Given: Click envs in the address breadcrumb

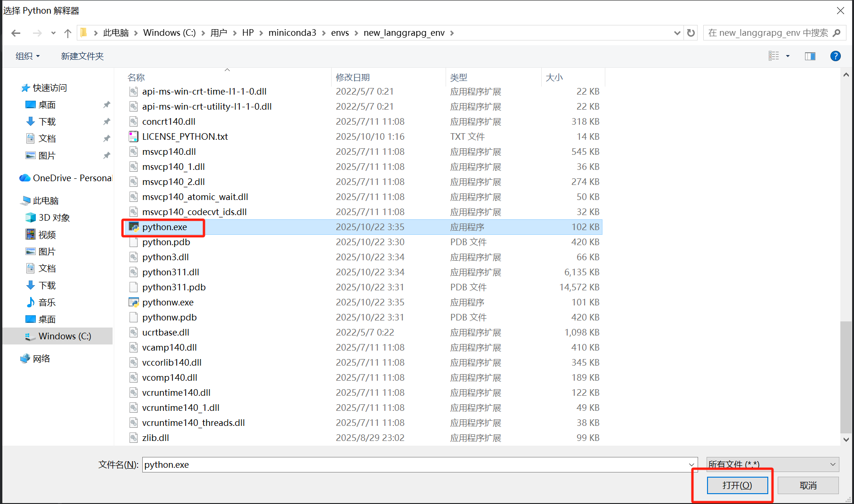Looking at the screenshot, I should [340, 33].
